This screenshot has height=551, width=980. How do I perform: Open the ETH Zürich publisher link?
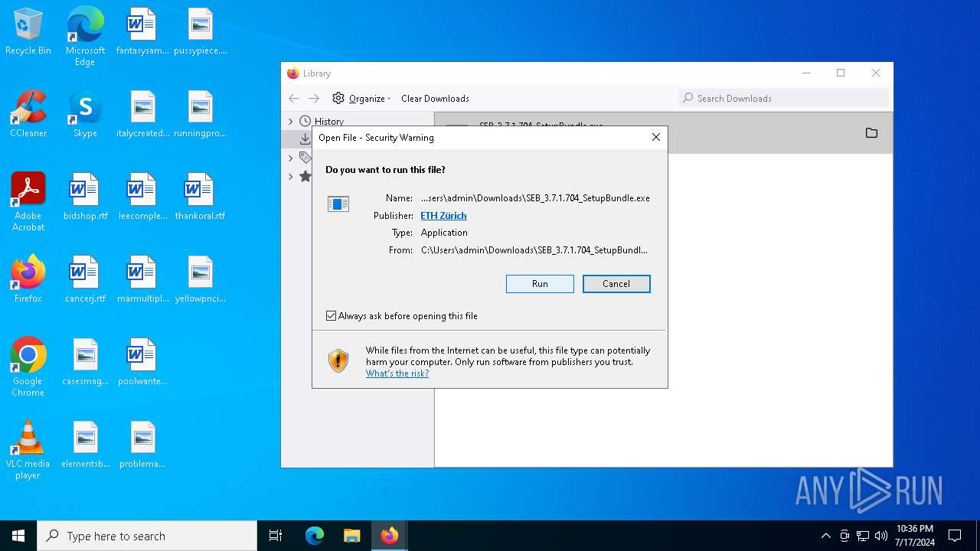(443, 216)
